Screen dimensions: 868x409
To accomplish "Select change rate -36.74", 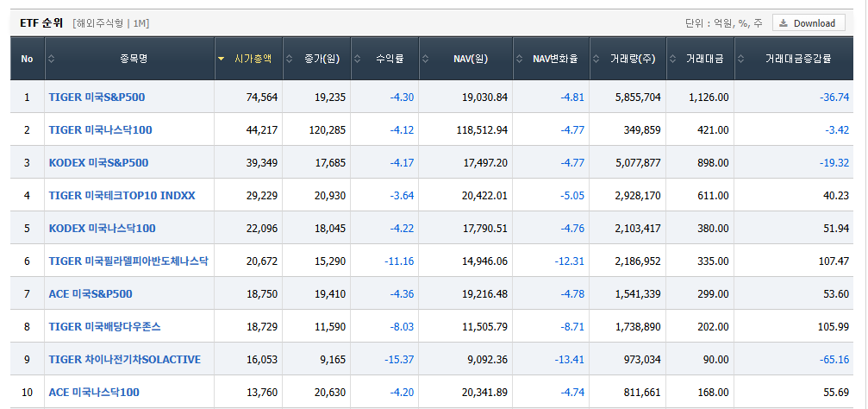I will (834, 97).
